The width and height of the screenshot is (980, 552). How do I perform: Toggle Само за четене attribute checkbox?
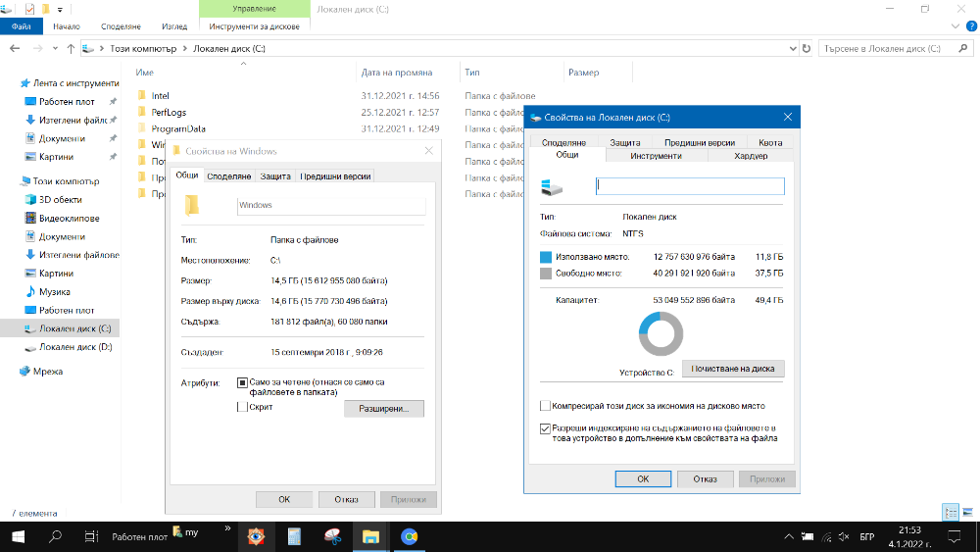point(242,382)
